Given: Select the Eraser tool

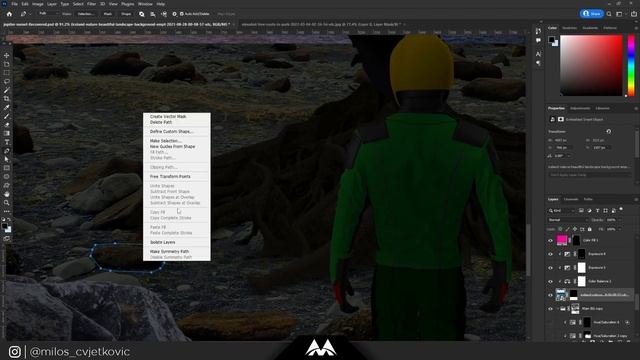Looking at the screenshot, I should point(7,125).
